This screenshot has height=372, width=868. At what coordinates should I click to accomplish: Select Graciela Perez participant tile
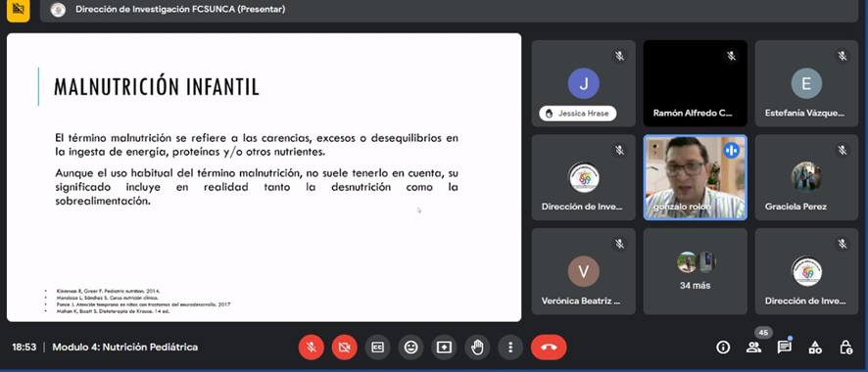point(806,177)
